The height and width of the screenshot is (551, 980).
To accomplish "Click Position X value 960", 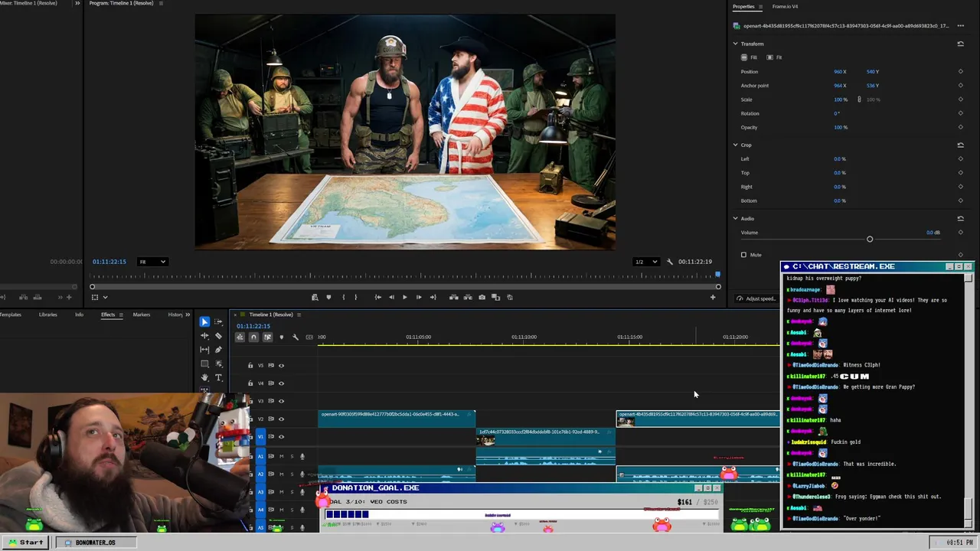I will [x=840, y=72].
